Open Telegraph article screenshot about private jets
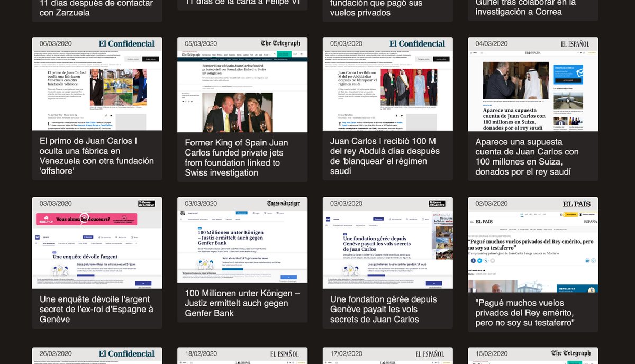Viewport: 635px width, 364px height. coord(242,91)
